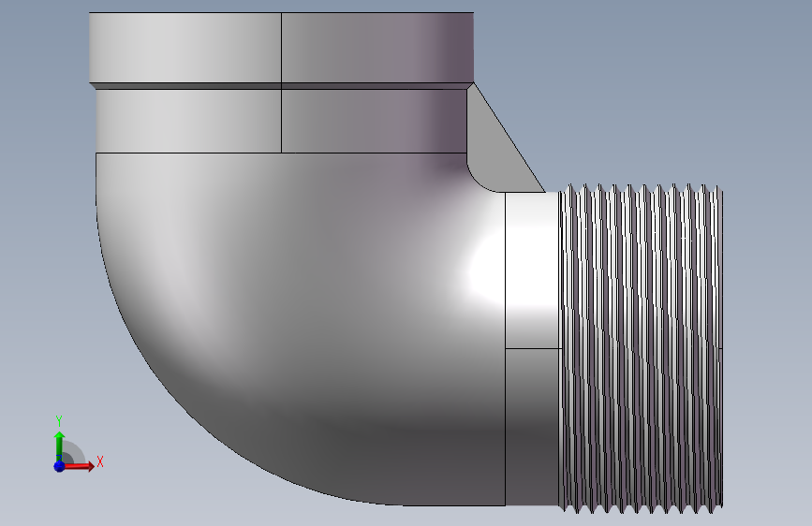The width and height of the screenshot is (812, 526).
Task: Click the red X axis arrow of the triad
Action: (x=79, y=466)
